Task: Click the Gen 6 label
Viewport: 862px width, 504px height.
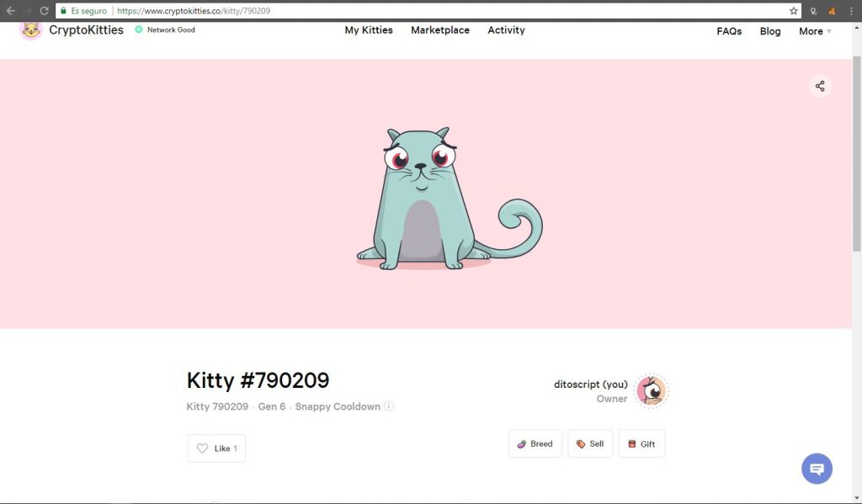Action: tap(272, 406)
